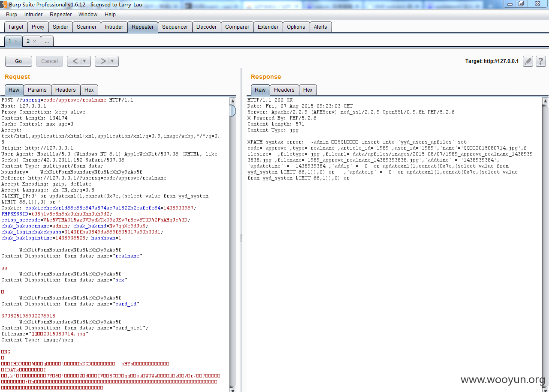This screenshot has height=392, width=549.
Task: Open help with the question mark icon
Action: click(540, 61)
